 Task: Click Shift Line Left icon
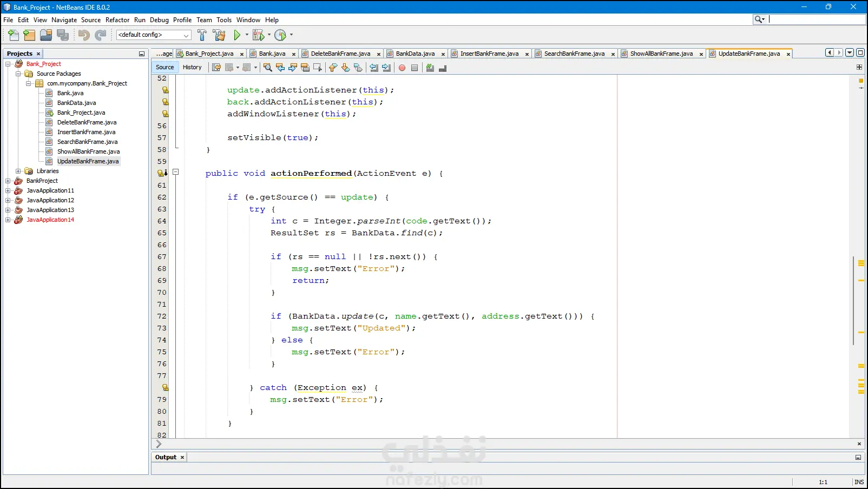(374, 68)
